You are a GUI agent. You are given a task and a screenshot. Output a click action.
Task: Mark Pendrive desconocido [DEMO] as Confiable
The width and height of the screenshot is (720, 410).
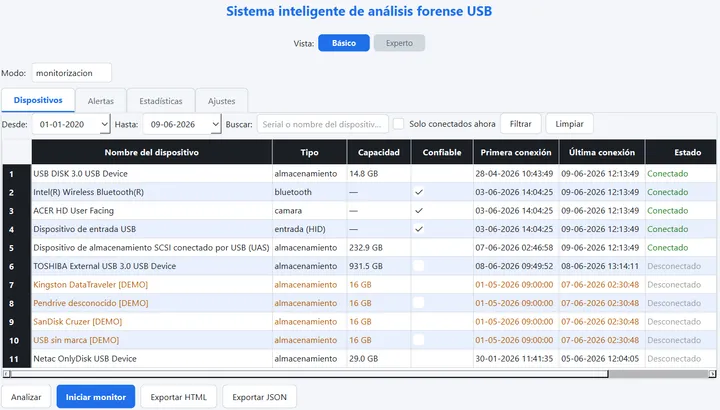click(418, 303)
